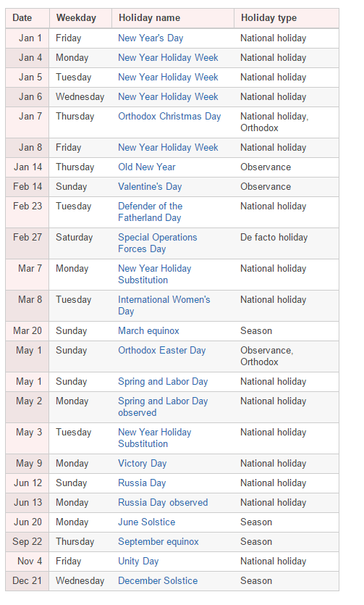Open the Victory Day link
Screen dimensions: 364x605
[142, 464]
